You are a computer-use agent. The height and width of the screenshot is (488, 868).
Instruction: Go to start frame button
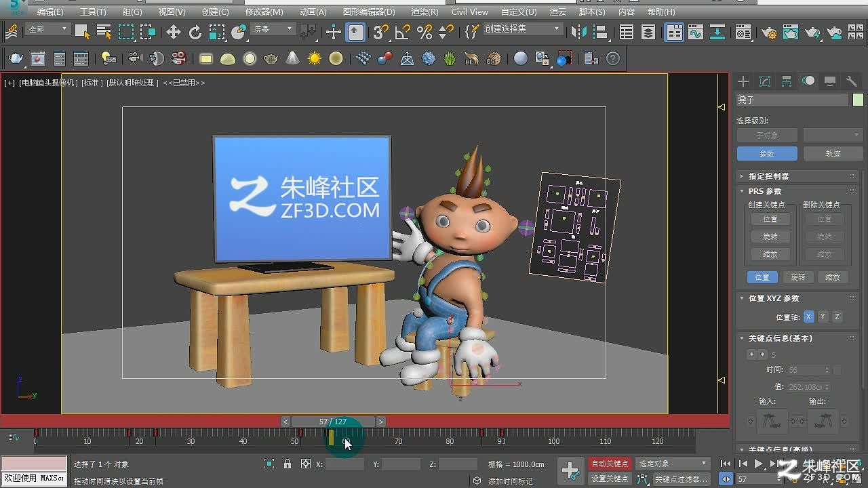[726, 464]
